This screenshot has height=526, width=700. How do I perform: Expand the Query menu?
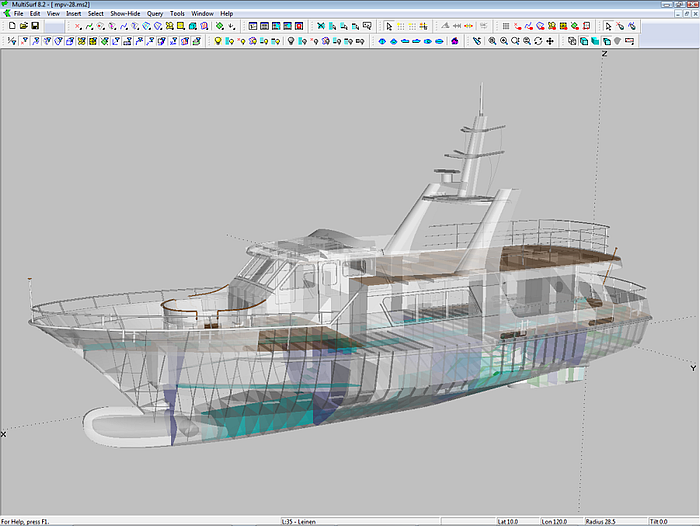pyautogui.click(x=155, y=13)
